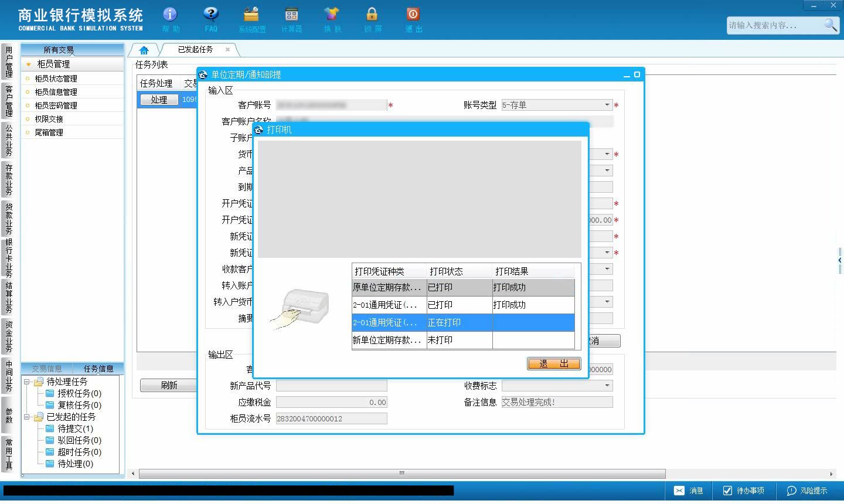Click the printer illustration icon
Screen dimensions: 844x504
(300, 308)
